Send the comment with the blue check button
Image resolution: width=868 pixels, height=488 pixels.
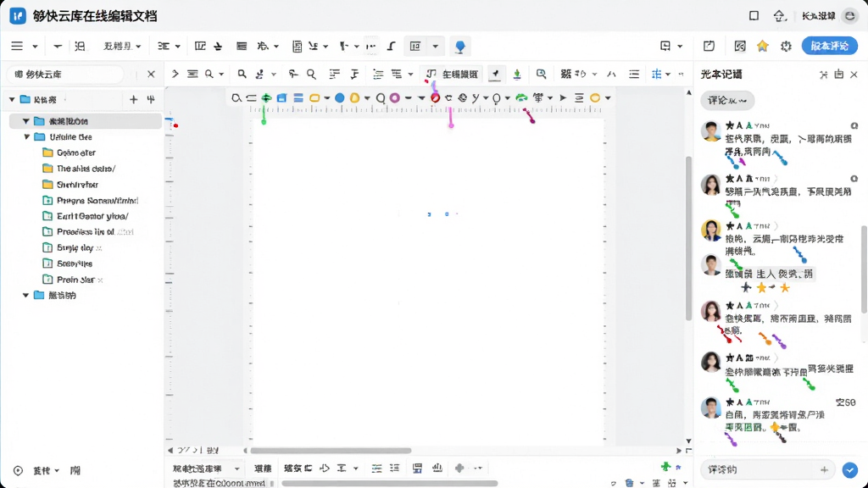tap(849, 469)
